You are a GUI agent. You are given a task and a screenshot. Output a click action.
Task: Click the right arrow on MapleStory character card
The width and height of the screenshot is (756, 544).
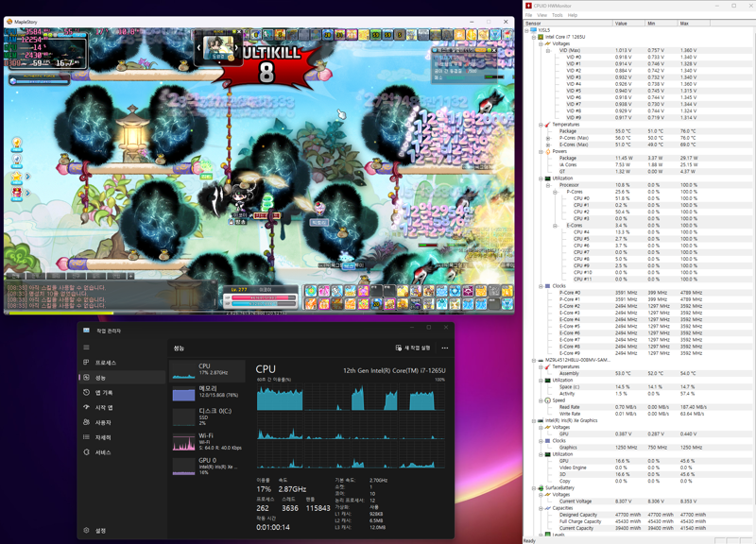tap(235, 48)
